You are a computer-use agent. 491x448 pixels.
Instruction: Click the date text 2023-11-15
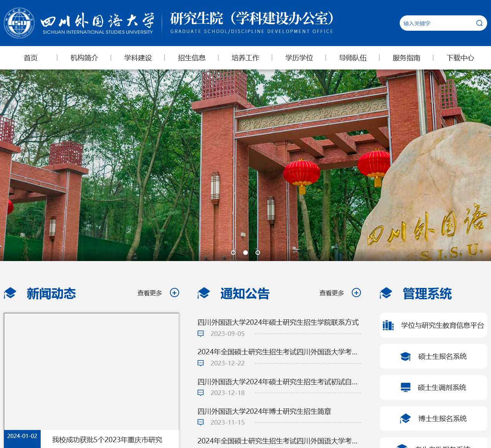[x=227, y=422]
